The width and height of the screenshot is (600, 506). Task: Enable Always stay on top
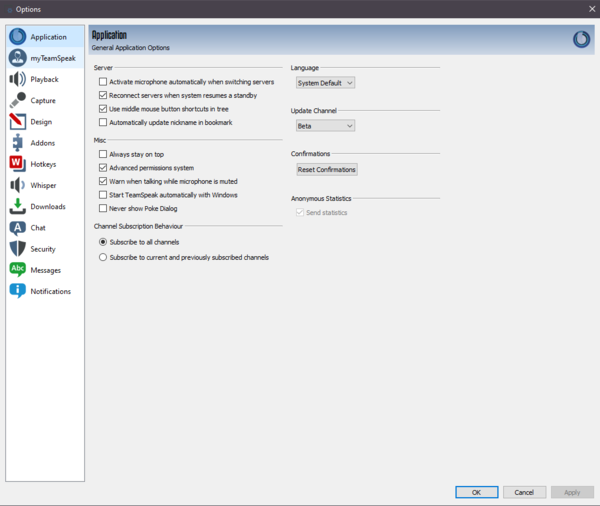[x=103, y=154]
